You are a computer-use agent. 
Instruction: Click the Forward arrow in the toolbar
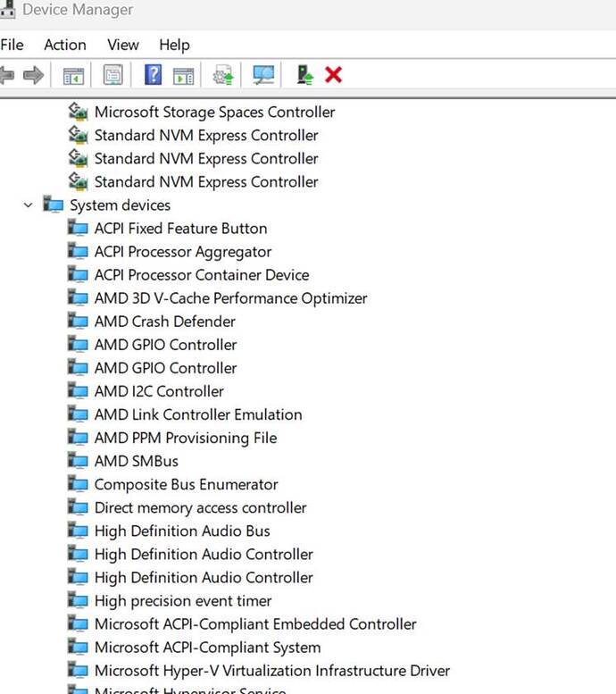tap(34, 76)
